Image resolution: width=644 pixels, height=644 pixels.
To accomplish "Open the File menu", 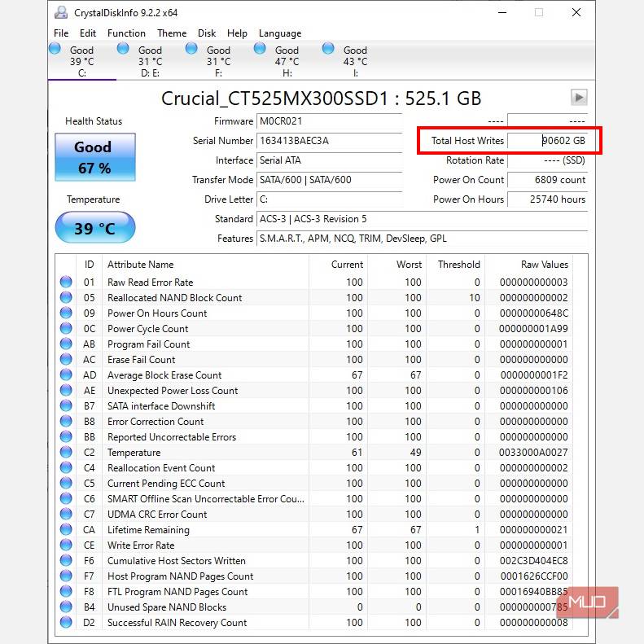I will (61, 33).
